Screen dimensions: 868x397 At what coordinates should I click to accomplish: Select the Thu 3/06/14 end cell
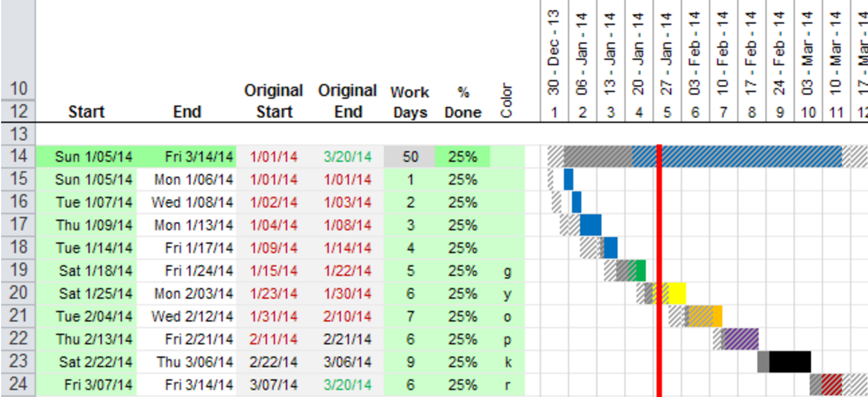click(186, 362)
